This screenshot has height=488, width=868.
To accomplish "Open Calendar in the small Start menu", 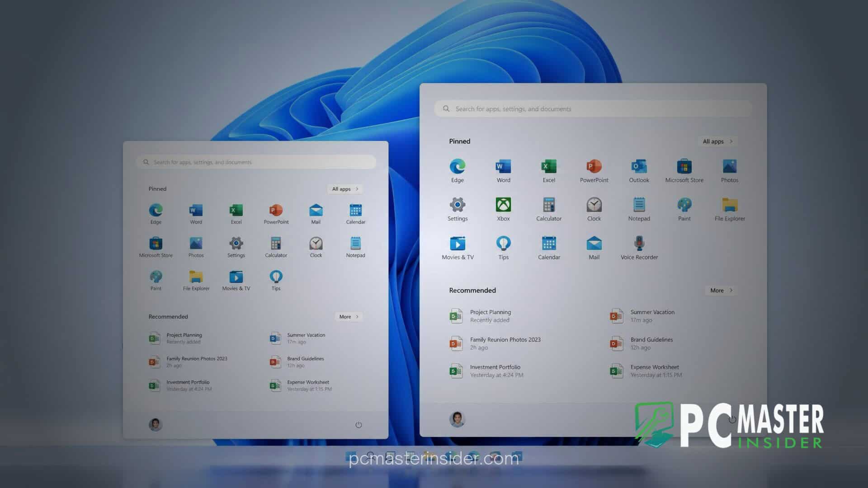I will [x=355, y=214].
